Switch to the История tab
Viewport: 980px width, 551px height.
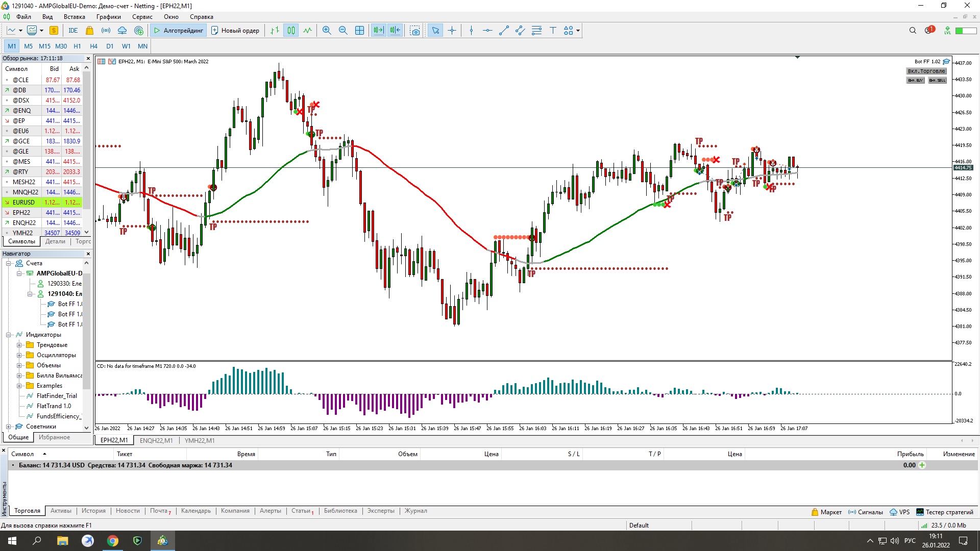[x=93, y=511]
